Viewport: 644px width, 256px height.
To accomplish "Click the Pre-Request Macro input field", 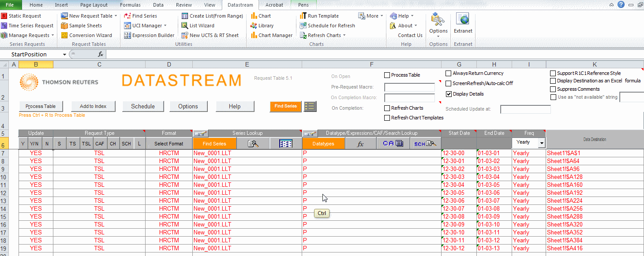I will click(409, 87).
